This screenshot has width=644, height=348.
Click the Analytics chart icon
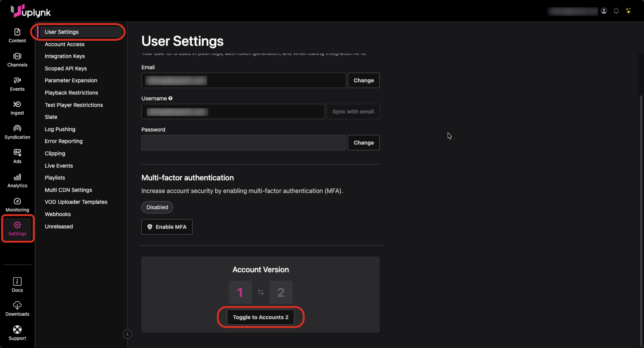(x=17, y=177)
